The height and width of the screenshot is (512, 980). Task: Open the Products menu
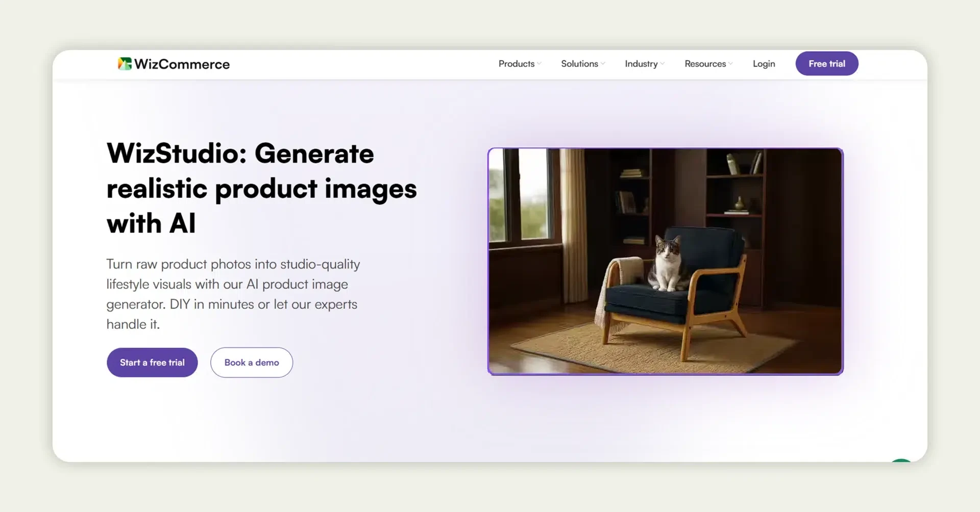pyautogui.click(x=517, y=64)
